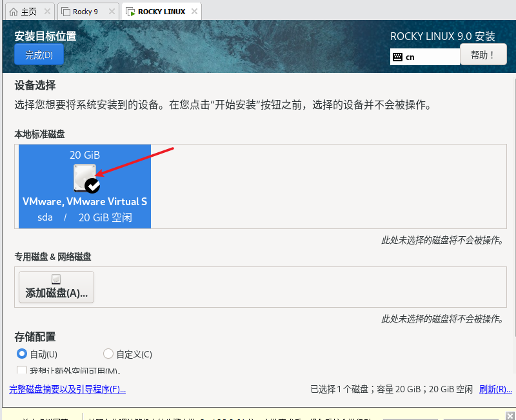516x420 pixels.
Task: Click 添加磁盘(A)... add disk button
Action: click(56, 287)
